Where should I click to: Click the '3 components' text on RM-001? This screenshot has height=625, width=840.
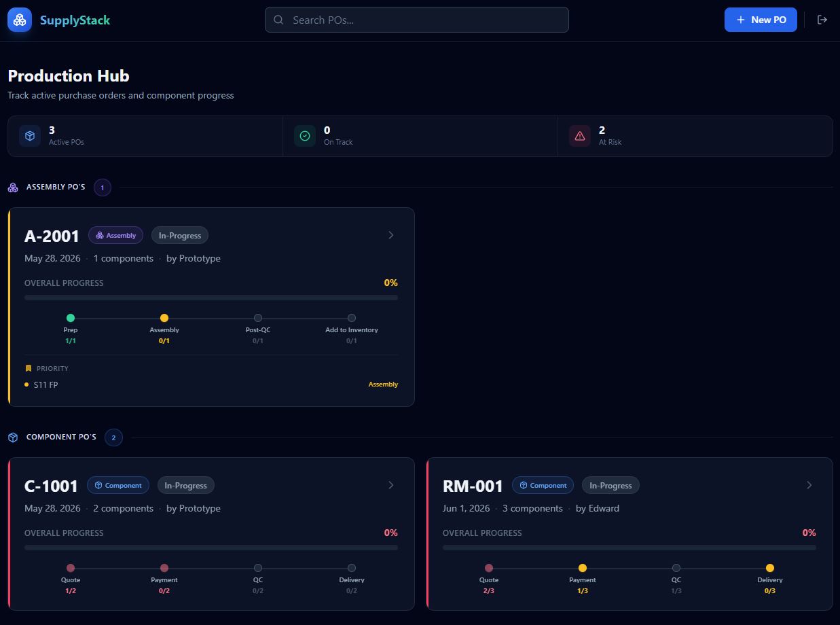pyautogui.click(x=532, y=508)
